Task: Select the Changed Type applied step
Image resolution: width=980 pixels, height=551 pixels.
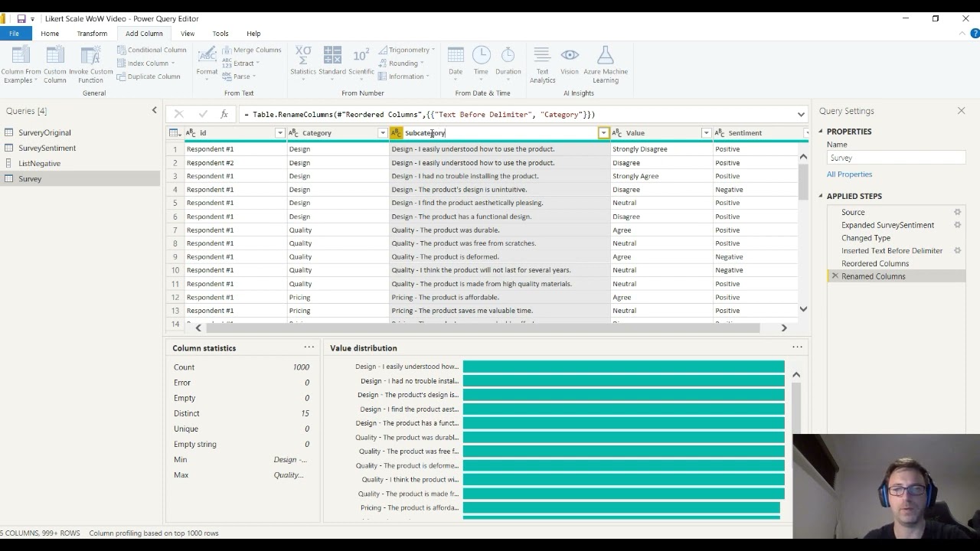Action: [x=866, y=238]
